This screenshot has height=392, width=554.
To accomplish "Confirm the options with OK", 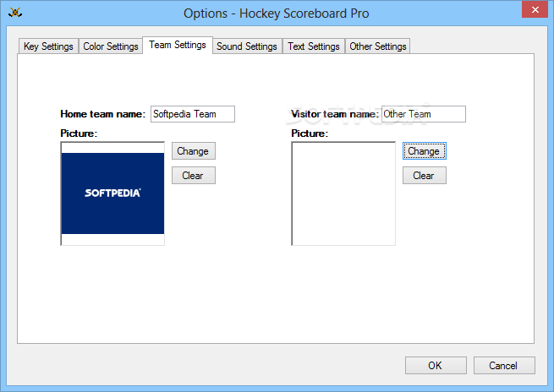I will 435,366.
